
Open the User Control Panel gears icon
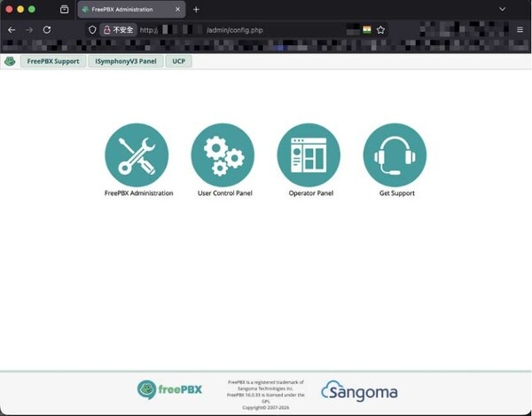click(x=223, y=154)
